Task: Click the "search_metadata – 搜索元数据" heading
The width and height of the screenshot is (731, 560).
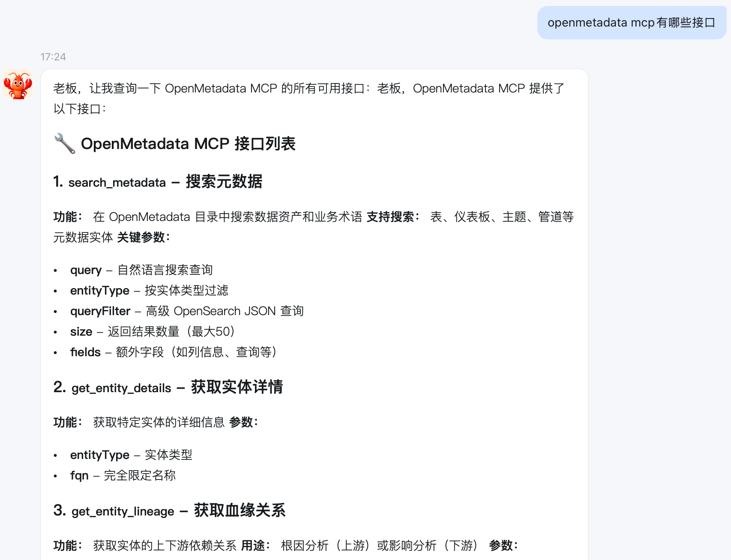Action: click(158, 182)
